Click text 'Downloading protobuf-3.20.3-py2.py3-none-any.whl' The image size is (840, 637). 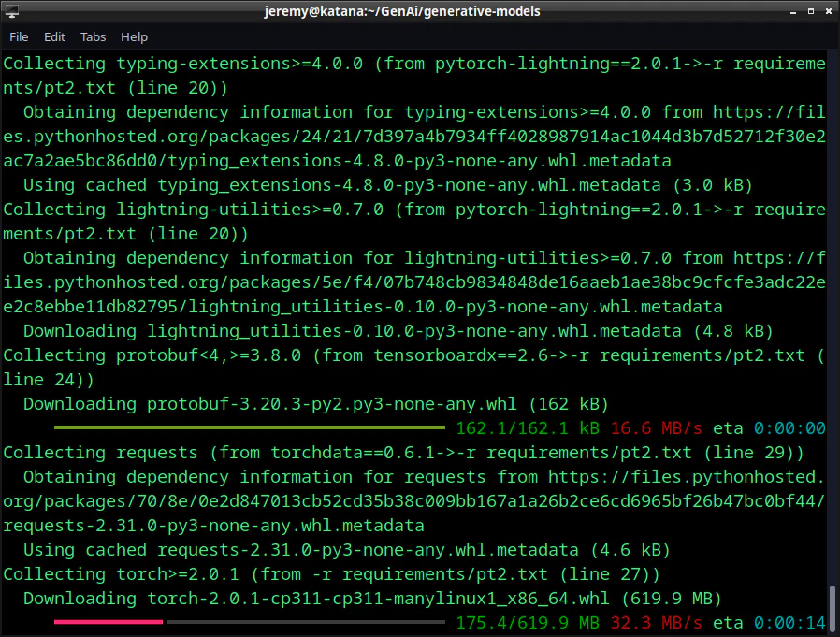tap(270, 404)
